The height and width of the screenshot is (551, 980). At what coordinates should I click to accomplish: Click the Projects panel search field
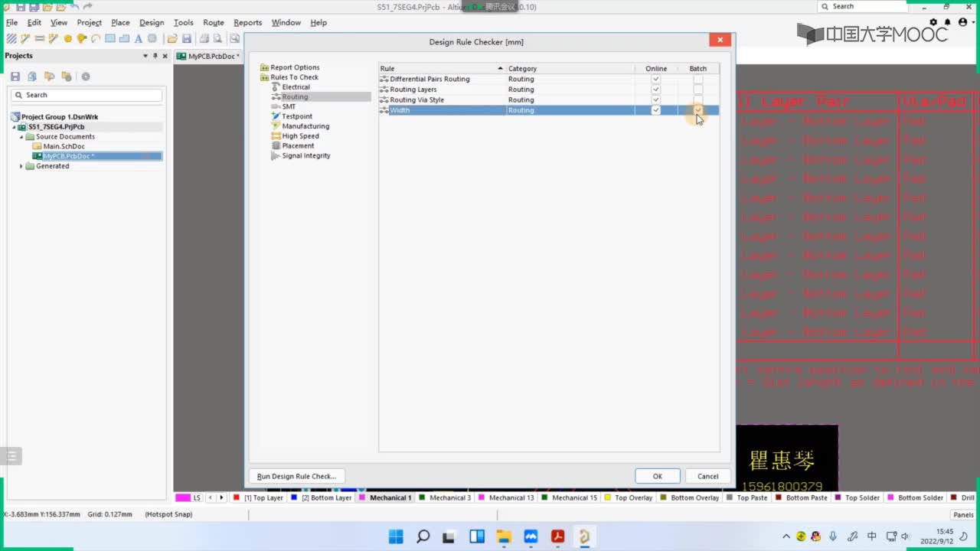87,95
